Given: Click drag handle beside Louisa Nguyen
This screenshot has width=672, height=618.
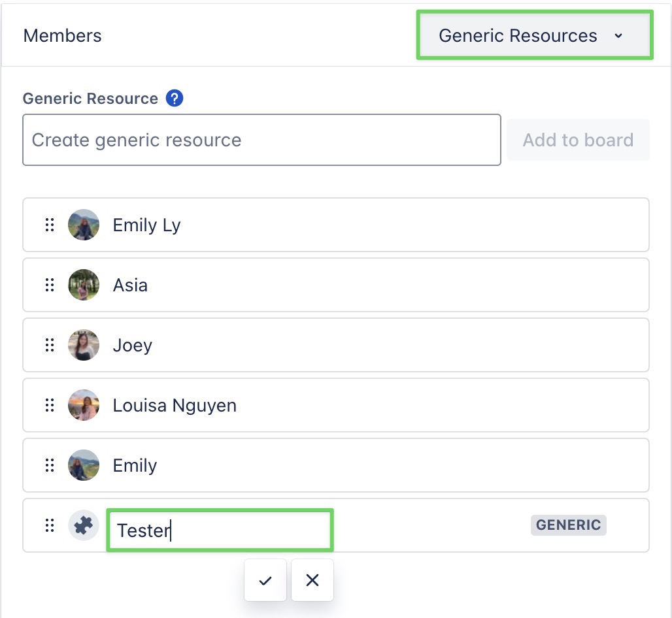Looking at the screenshot, I should [50, 406].
